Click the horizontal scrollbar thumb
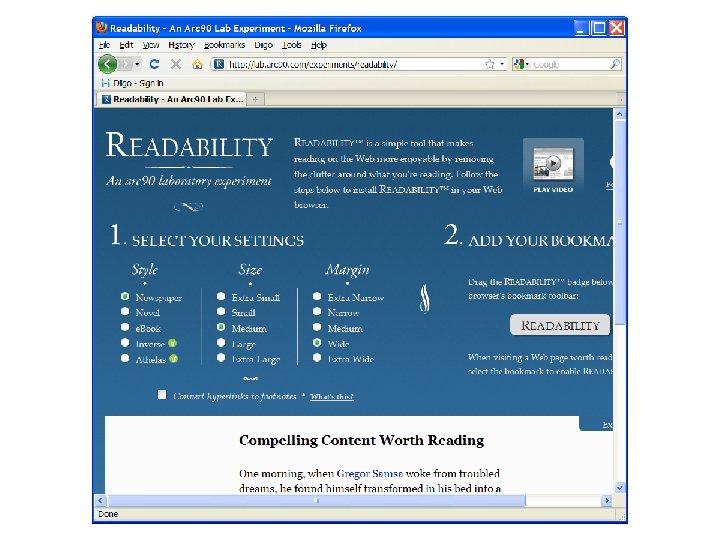720x540 pixels. pos(316,501)
